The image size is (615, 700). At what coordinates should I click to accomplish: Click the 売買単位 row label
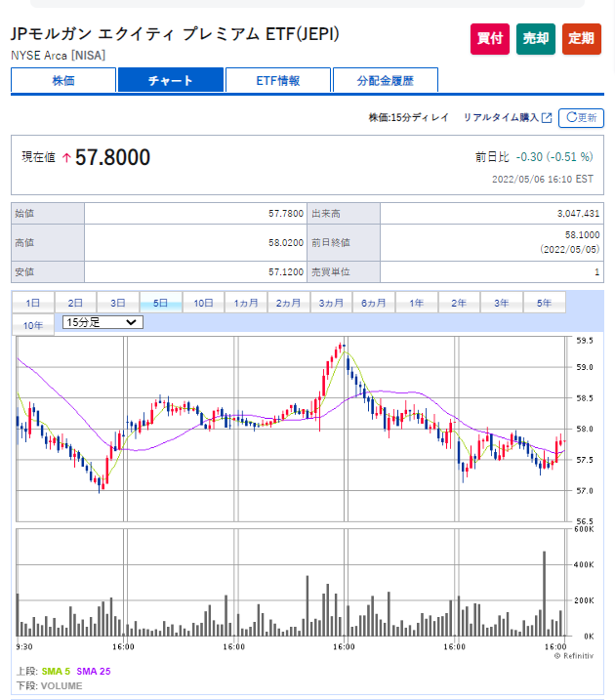[331, 271]
